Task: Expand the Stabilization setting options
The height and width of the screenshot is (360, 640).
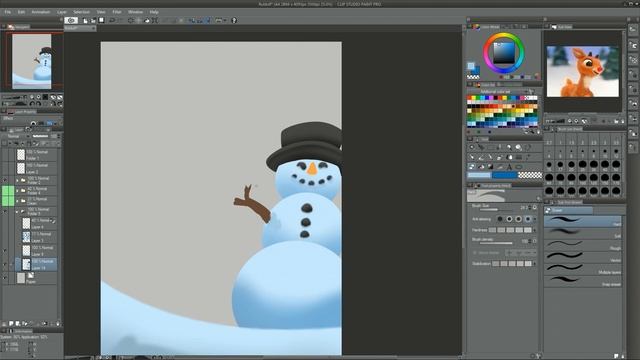Action: click(x=535, y=264)
